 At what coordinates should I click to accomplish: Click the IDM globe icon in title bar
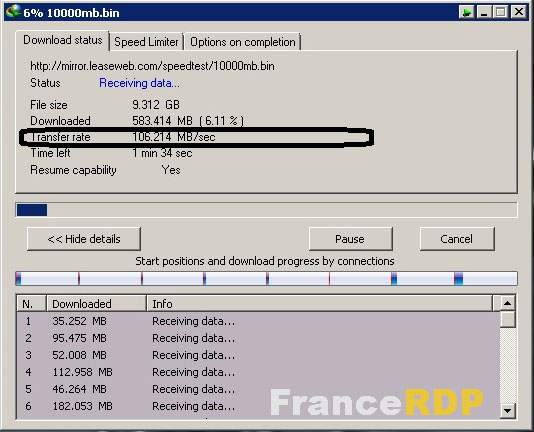click(13, 12)
